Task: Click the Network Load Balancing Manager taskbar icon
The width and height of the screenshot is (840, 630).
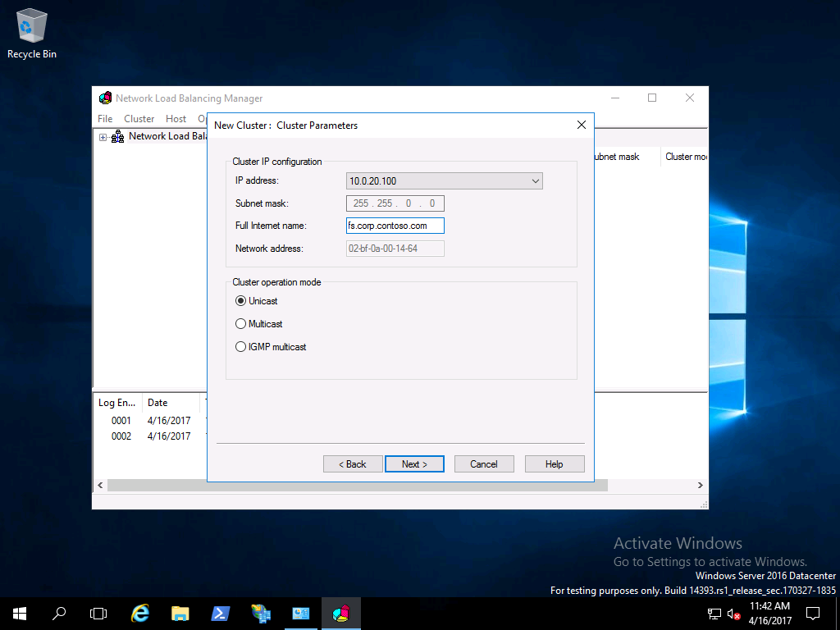Action: 341,613
